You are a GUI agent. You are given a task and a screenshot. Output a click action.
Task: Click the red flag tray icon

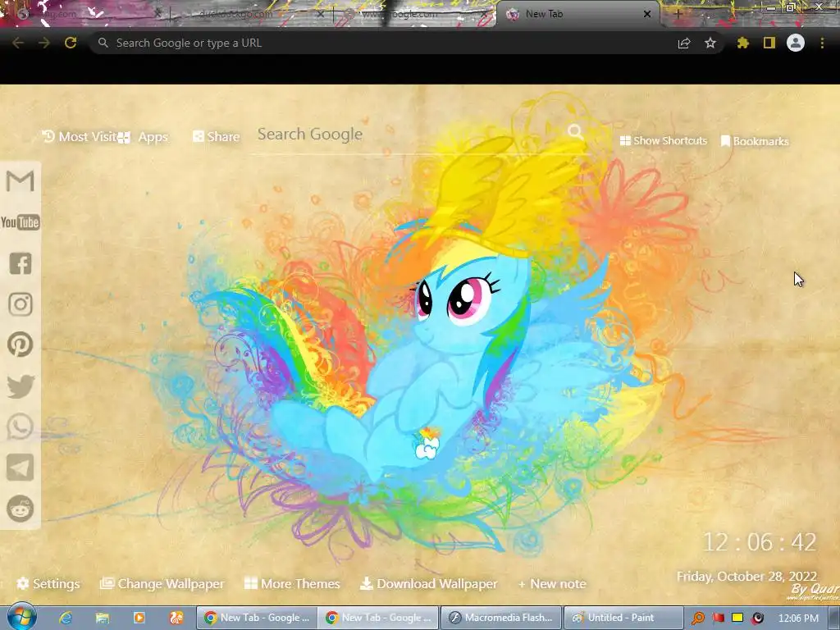(x=719, y=619)
